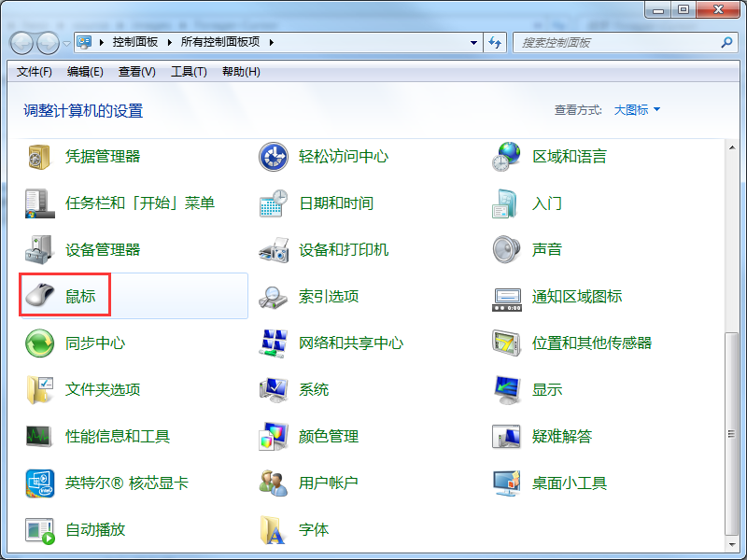Click the 字体 fonts folder icon
This screenshot has height=560, width=747.
[x=273, y=529]
